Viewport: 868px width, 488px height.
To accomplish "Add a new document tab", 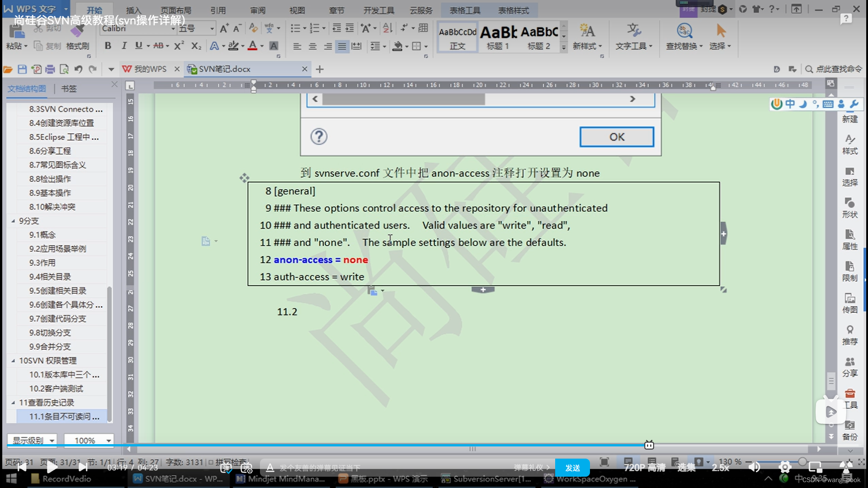I will coord(320,69).
